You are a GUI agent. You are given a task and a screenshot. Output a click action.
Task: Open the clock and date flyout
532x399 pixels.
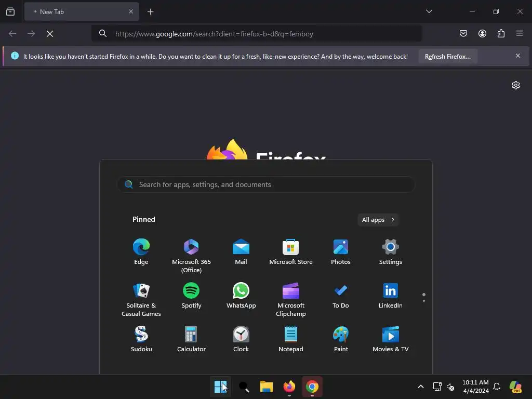pos(475,387)
